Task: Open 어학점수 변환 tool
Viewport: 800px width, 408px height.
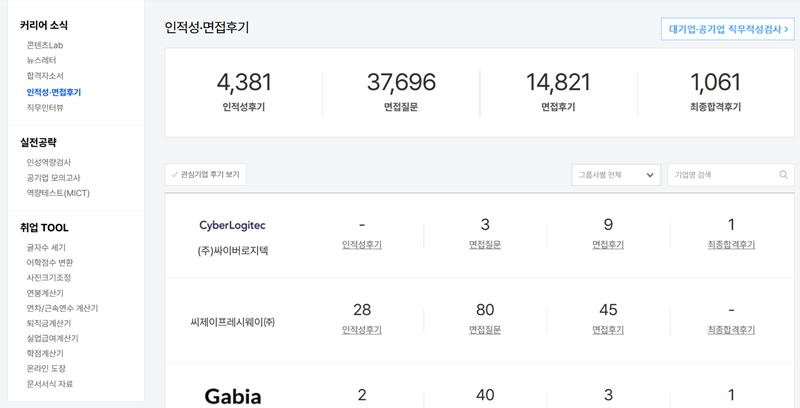Action: tap(49, 263)
